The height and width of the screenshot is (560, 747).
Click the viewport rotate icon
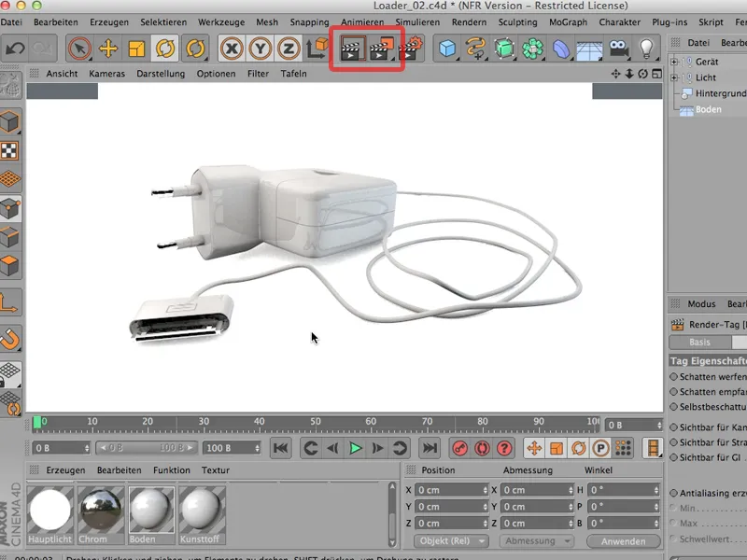pyautogui.click(x=643, y=74)
